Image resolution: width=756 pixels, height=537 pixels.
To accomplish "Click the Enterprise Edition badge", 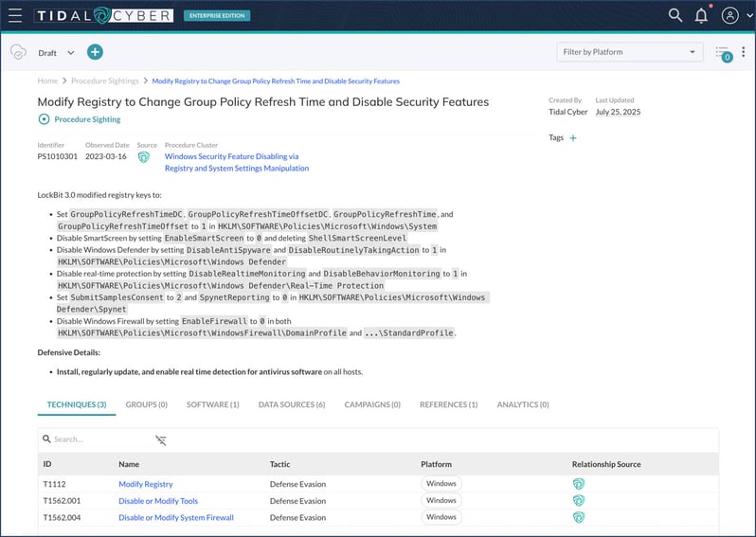I will (x=217, y=15).
